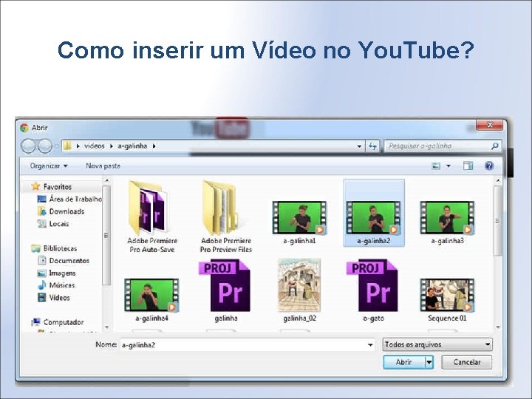
Task: Open the Abrir button split arrow
Action: click(429, 362)
